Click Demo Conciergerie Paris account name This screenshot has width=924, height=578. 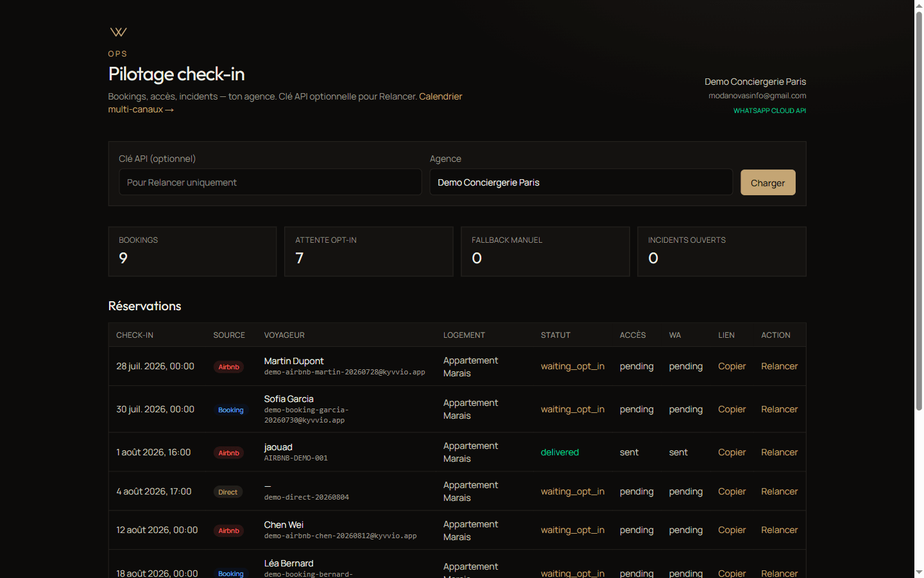755,82
